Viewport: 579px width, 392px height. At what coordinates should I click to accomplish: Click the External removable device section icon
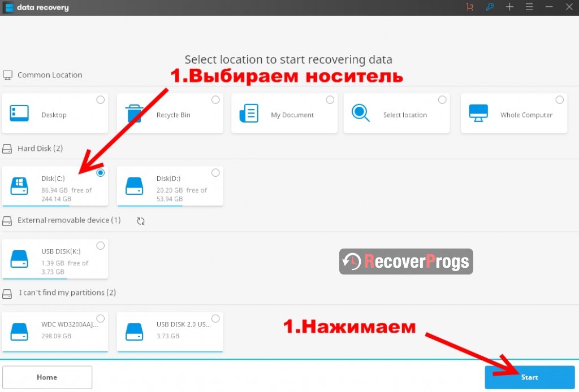click(7, 221)
